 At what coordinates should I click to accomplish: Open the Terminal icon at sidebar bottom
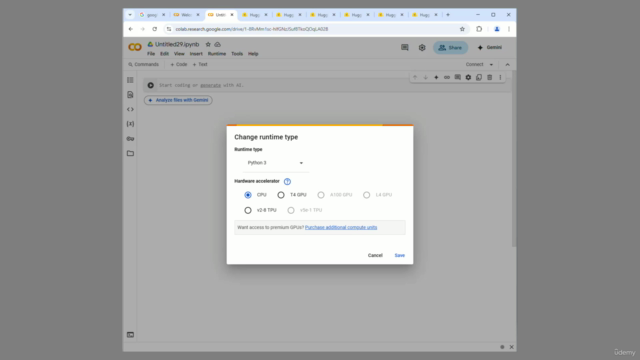pos(130,335)
